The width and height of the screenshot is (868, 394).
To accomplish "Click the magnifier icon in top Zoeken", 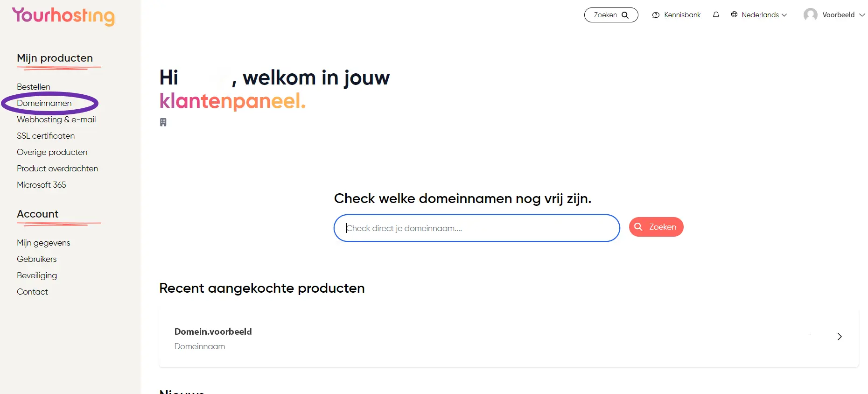I will [x=625, y=15].
